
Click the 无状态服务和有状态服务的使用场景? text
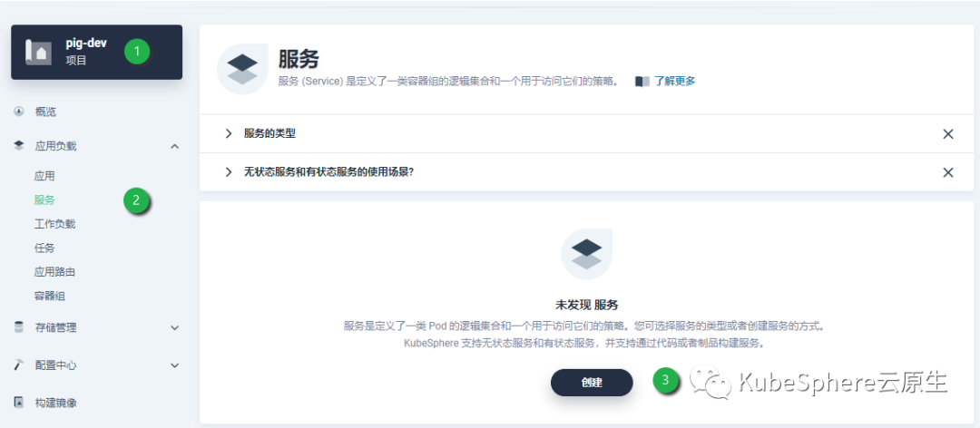click(x=328, y=171)
